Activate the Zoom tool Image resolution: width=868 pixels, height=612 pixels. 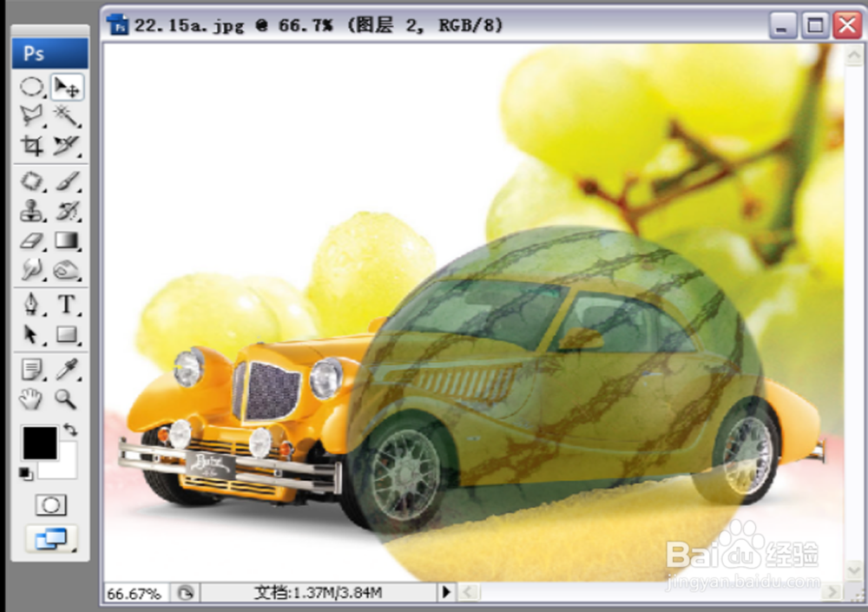(x=67, y=398)
